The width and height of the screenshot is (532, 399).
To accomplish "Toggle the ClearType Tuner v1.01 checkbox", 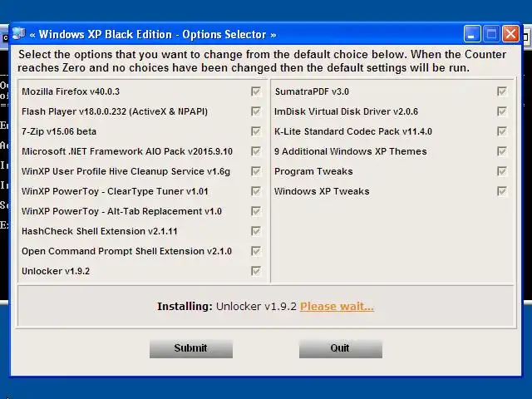I will click(256, 191).
